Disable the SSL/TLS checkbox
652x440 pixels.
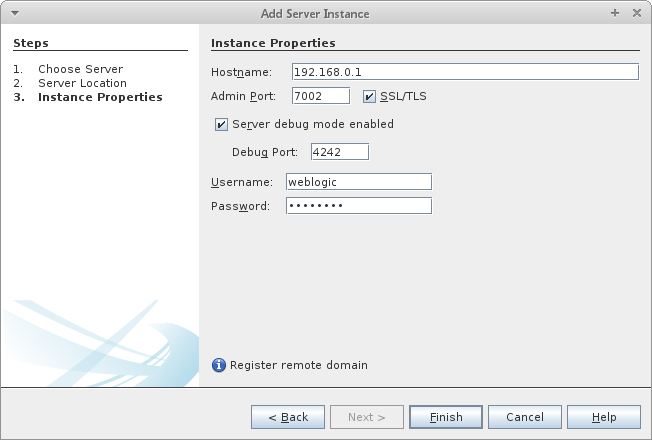[x=369, y=97]
